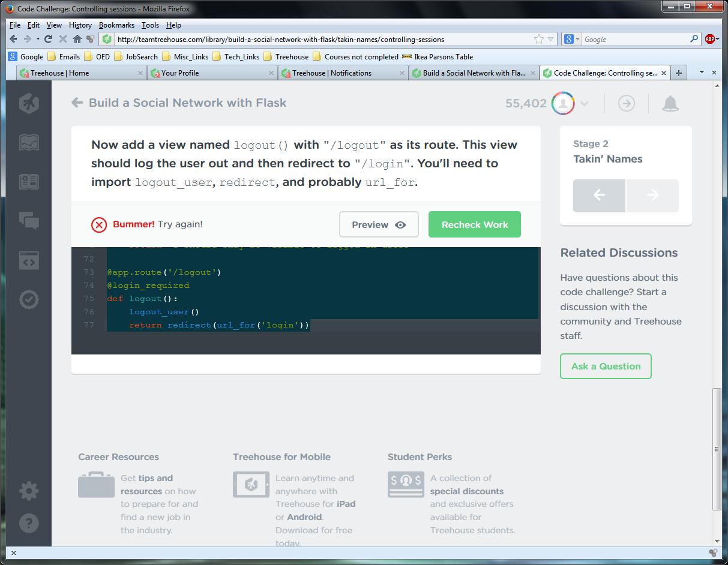The height and width of the screenshot is (565, 728).
Task: Open the Ikea Parsons Table bookmark
Action: (438, 56)
